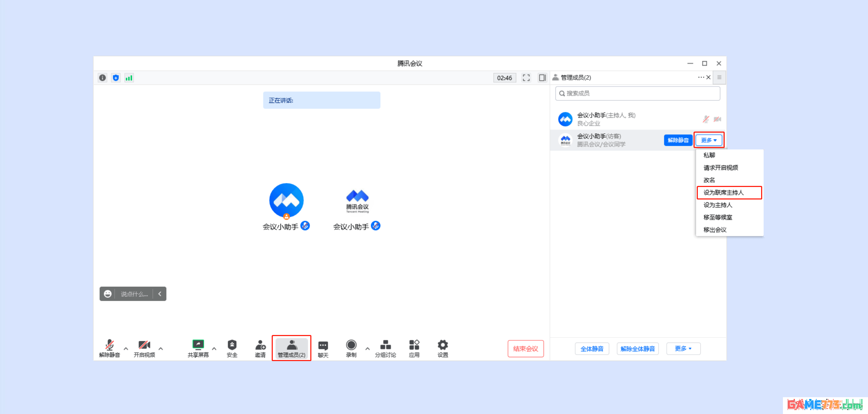The width and height of the screenshot is (868, 414).
Task: Unmute microphone with 解除静音 toolbar button
Action: click(x=109, y=348)
